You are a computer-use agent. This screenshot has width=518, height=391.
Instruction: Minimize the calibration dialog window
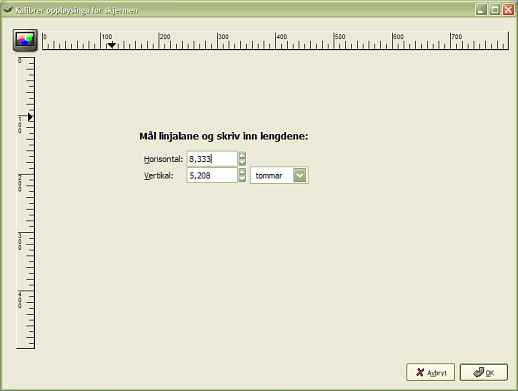481,10
